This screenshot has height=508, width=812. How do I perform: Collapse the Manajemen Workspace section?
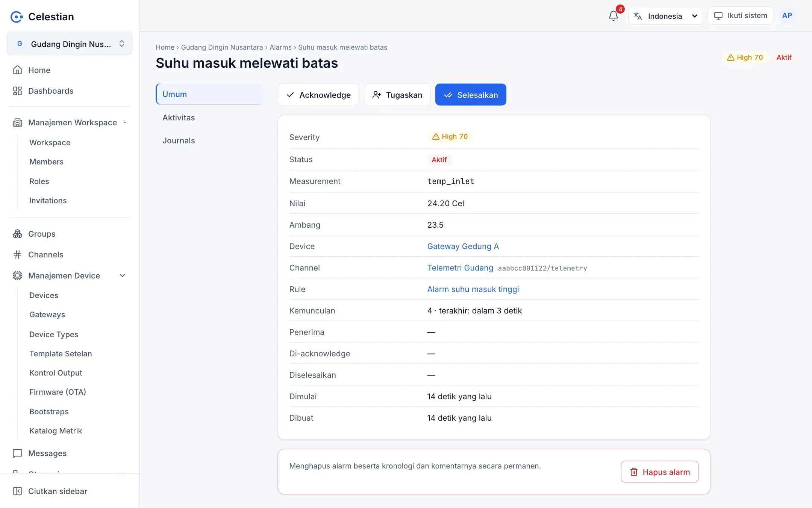tap(125, 123)
